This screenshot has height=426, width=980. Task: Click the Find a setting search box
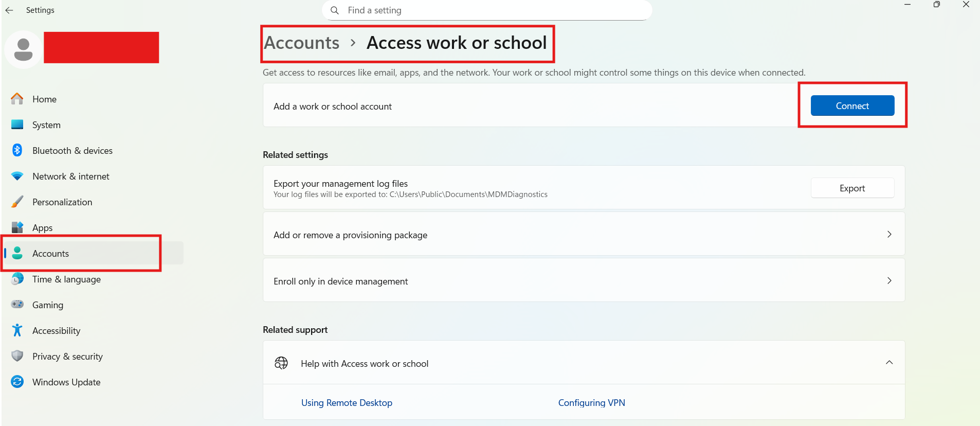point(486,10)
